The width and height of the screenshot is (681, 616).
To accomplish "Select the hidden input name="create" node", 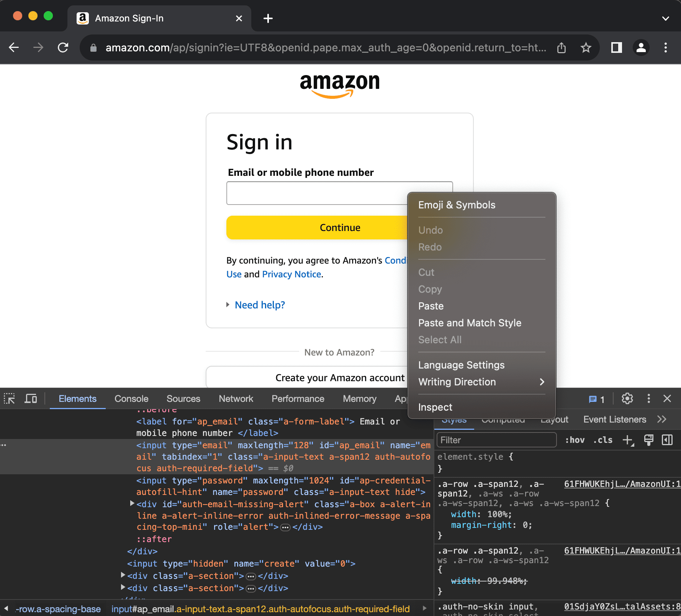I will point(241,564).
